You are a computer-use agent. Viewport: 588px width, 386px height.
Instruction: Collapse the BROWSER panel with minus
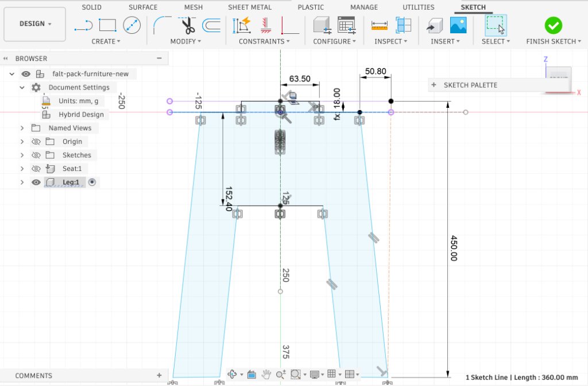[x=160, y=58]
